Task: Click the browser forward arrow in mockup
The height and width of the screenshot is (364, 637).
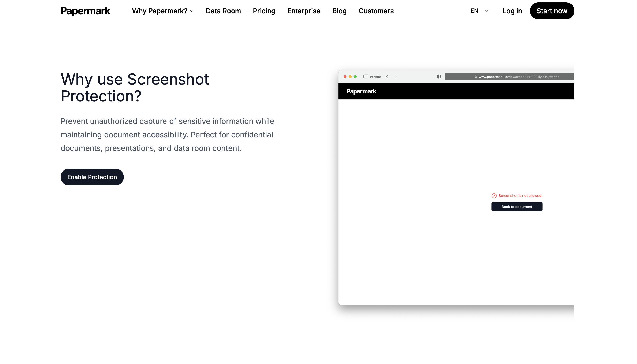Action: click(x=396, y=77)
